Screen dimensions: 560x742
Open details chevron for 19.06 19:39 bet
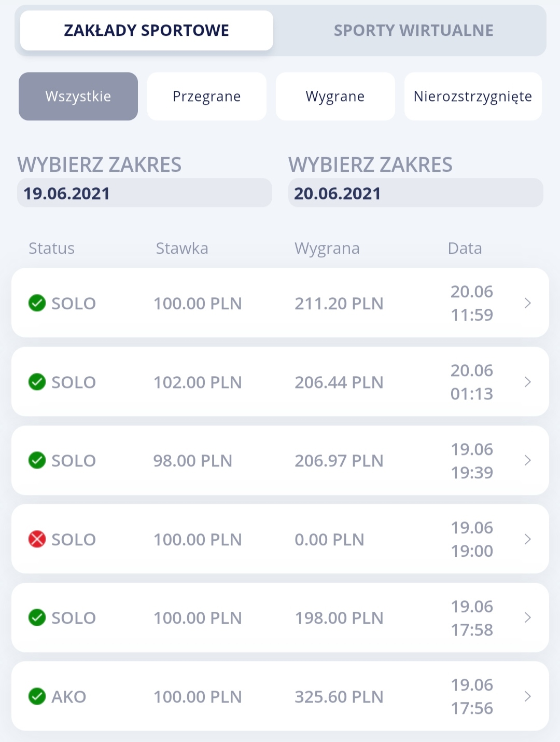[528, 460]
